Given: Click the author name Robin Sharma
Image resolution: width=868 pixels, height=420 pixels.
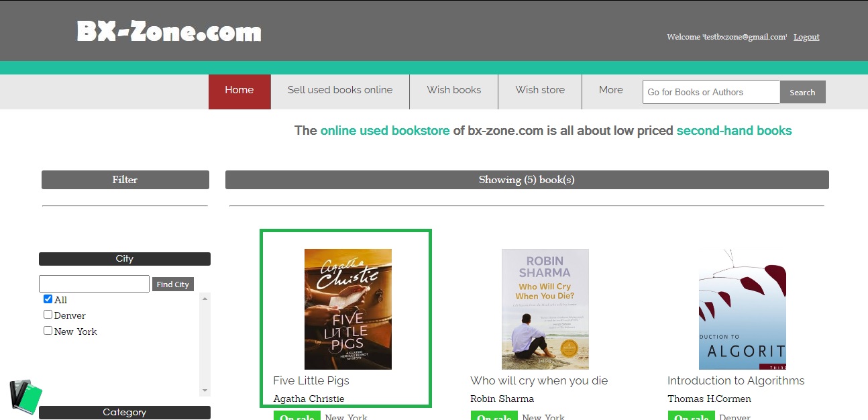Looking at the screenshot, I should tap(502, 399).
